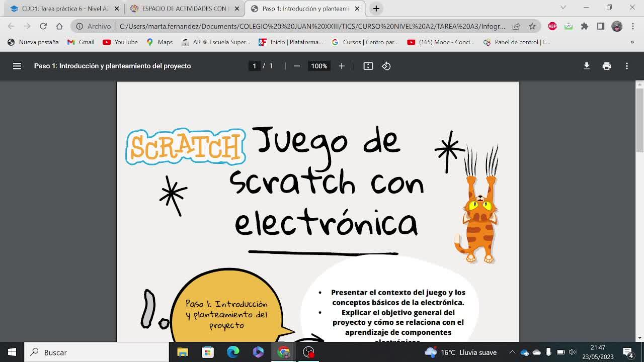
Task: Open the Nueva pestaña bookmark
Action: pos(33,42)
